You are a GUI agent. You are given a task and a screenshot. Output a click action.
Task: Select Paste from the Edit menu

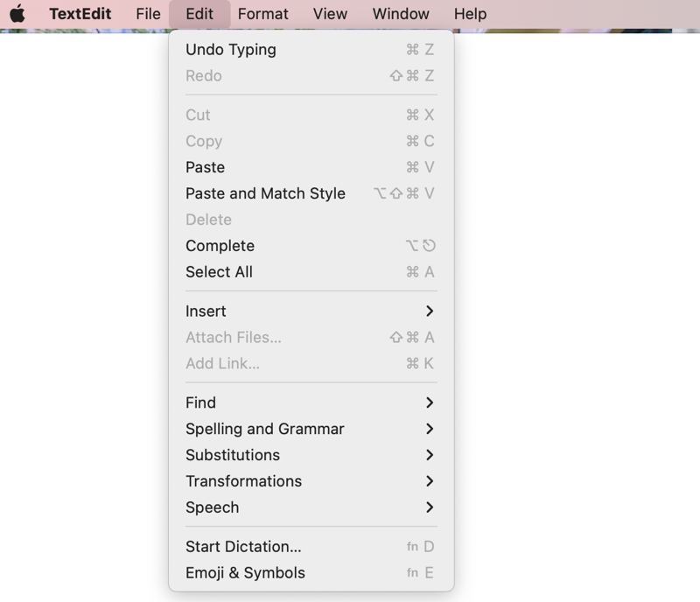[206, 167]
